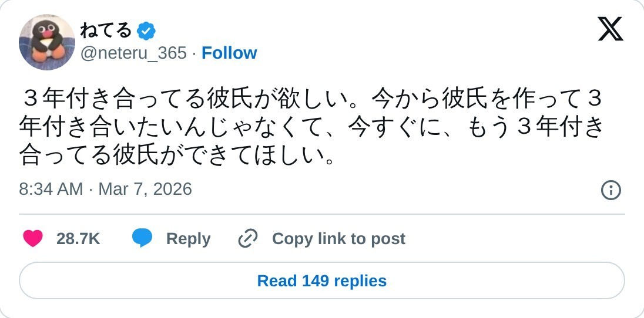
Task: Follow the neteru_365 account
Action: pos(229,53)
